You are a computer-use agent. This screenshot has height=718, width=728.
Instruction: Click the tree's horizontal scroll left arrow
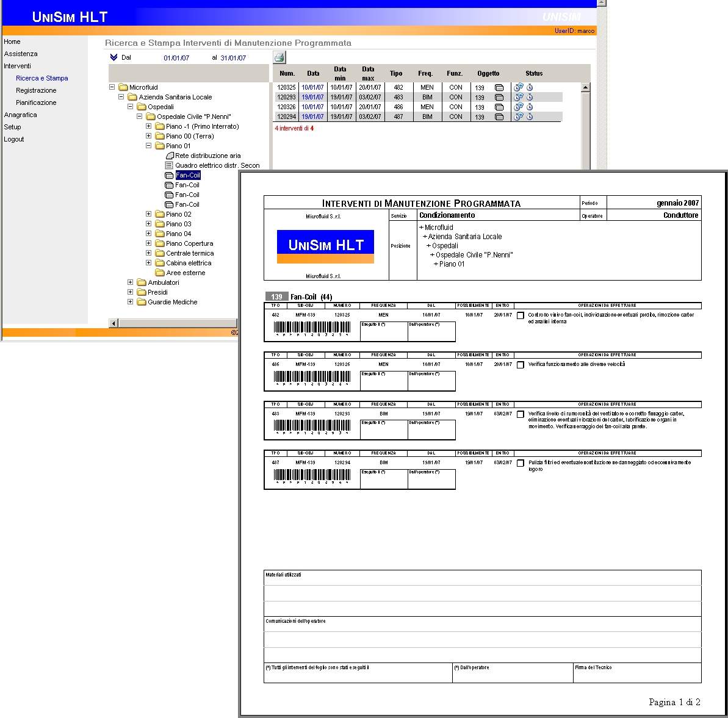(114, 323)
